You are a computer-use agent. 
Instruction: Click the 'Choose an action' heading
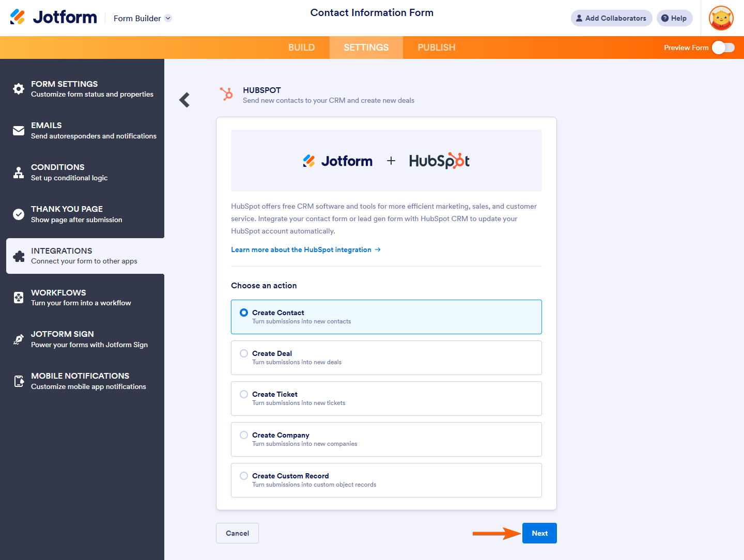click(x=264, y=286)
